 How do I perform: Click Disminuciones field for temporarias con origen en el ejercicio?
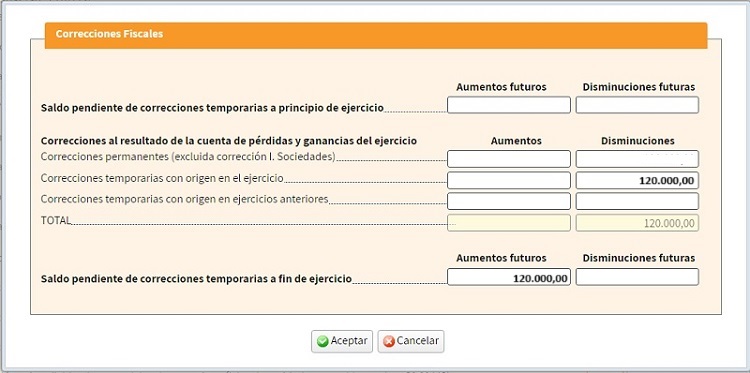637,180
